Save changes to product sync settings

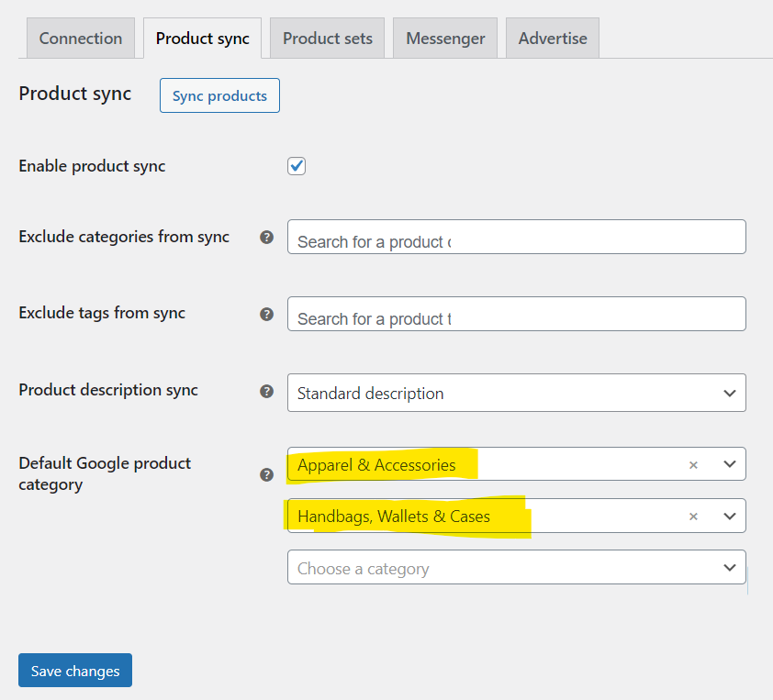[x=75, y=670]
